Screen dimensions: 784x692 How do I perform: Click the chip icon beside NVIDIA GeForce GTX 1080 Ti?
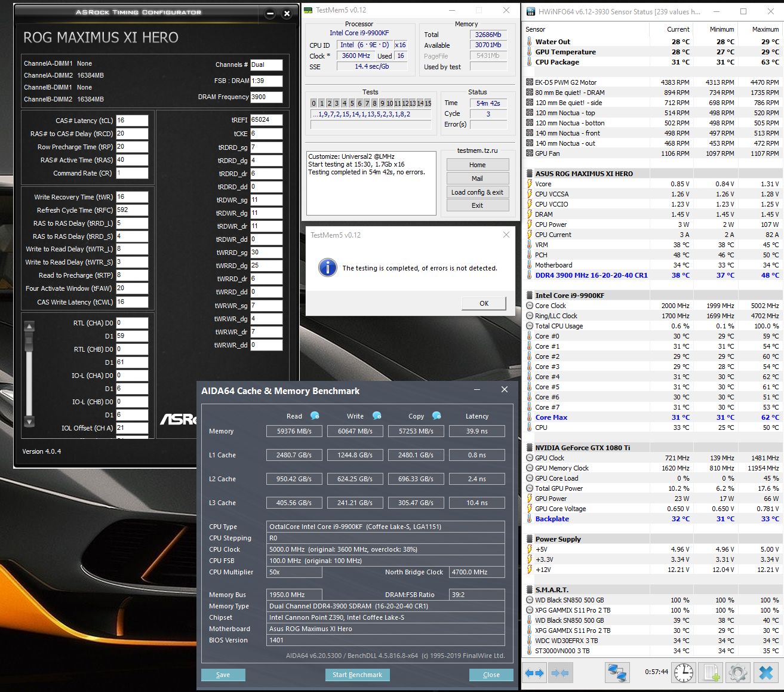coord(530,448)
